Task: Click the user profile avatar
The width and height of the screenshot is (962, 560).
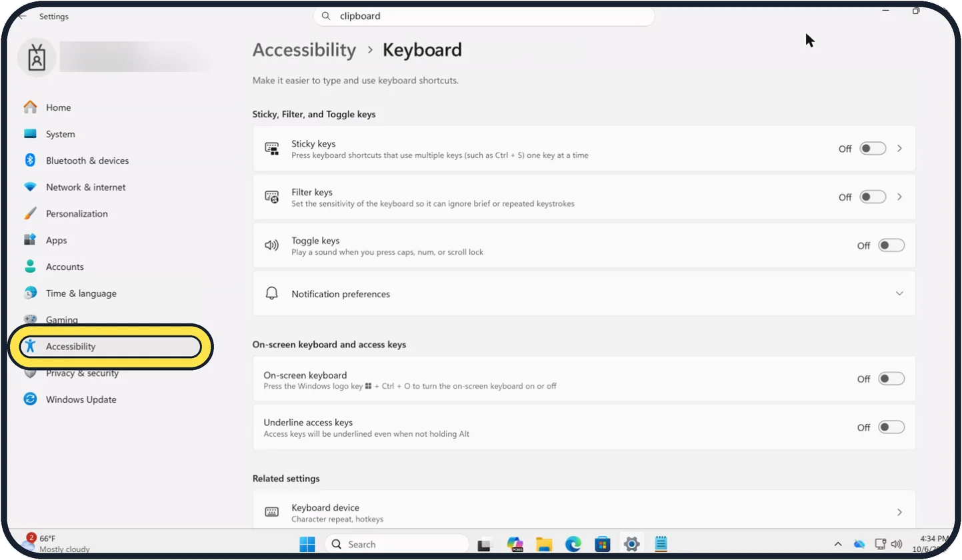Action: point(37,59)
